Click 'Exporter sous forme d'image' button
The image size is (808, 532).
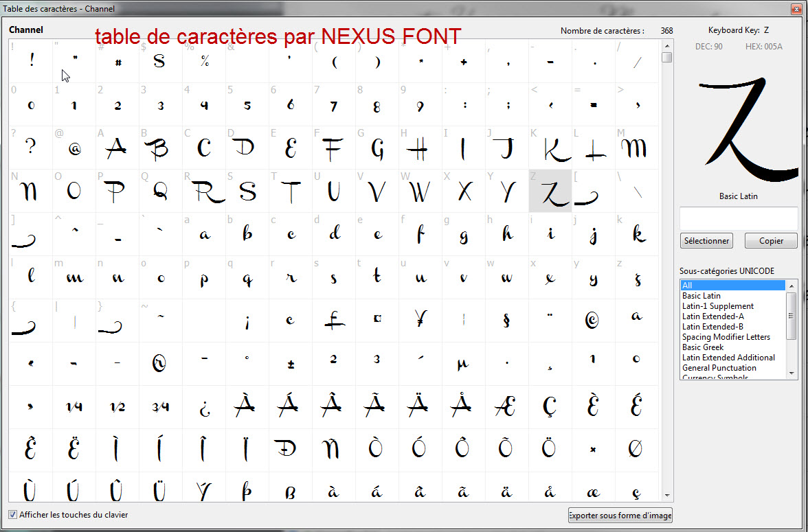coord(620,516)
